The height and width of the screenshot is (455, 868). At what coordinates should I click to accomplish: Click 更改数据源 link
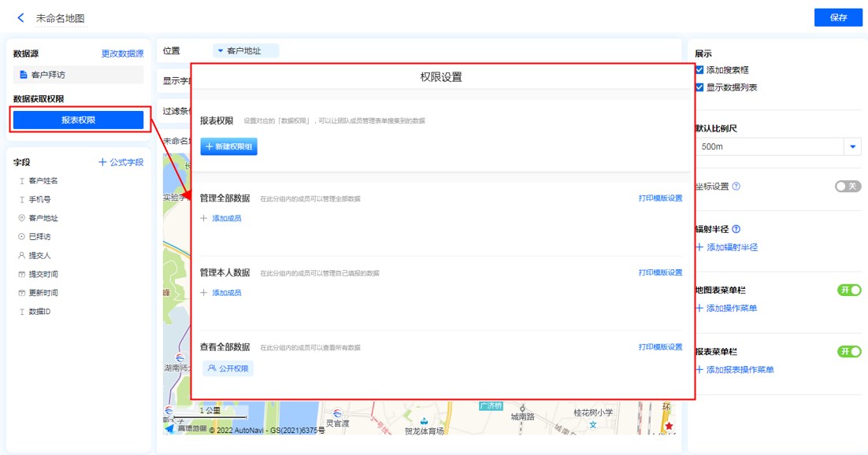click(122, 54)
